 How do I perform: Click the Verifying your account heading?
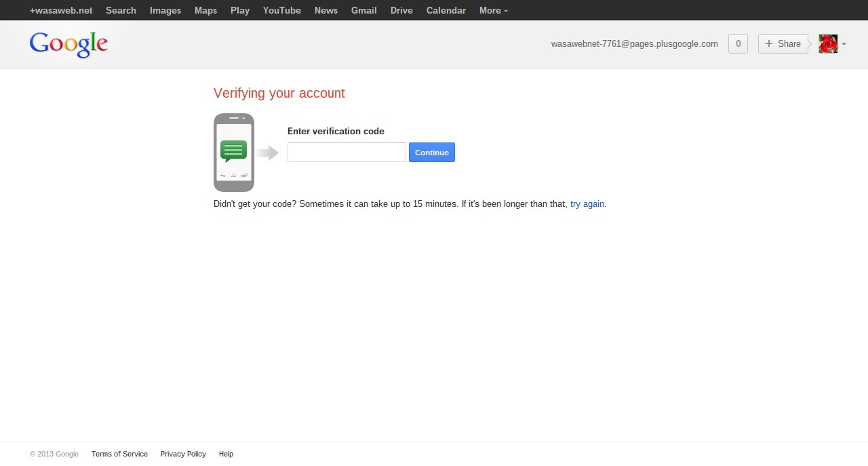pos(279,93)
